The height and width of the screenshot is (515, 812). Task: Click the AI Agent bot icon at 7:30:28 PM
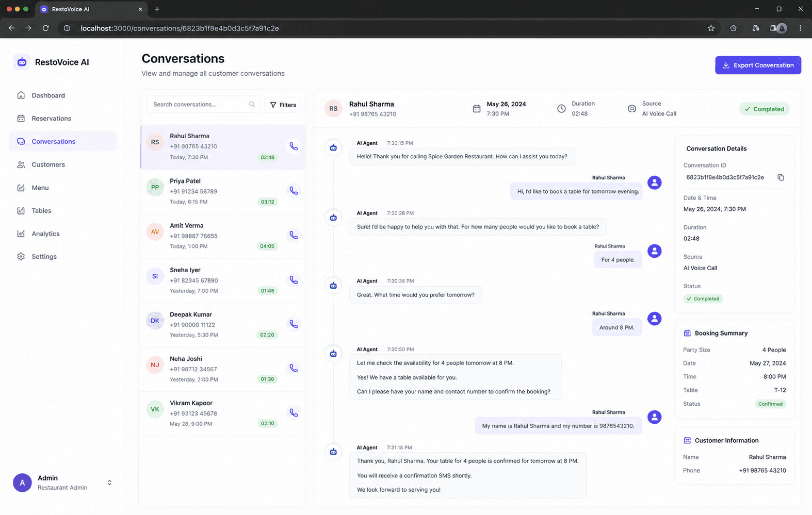pos(333,218)
